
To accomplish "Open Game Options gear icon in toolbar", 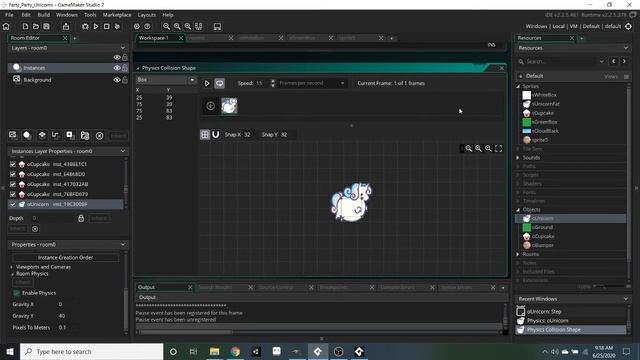I will tap(137, 27).
